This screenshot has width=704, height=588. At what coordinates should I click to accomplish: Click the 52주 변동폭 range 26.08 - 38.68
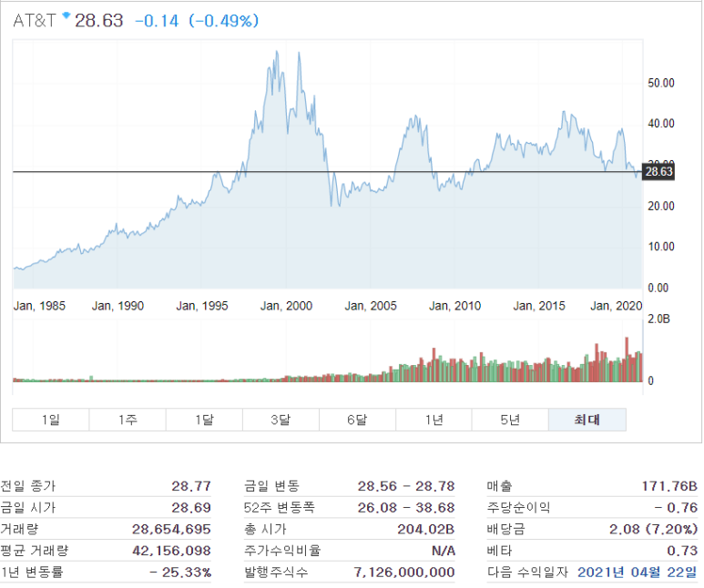[x=406, y=508]
